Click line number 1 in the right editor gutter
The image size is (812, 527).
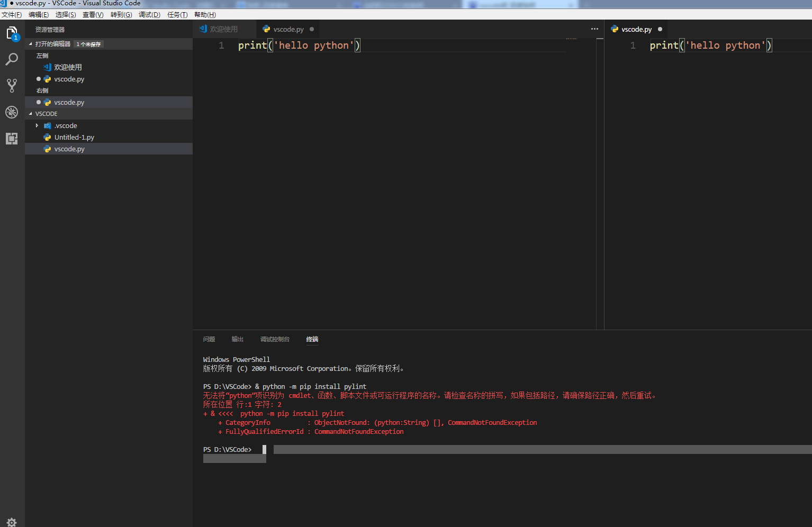pyautogui.click(x=633, y=46)
